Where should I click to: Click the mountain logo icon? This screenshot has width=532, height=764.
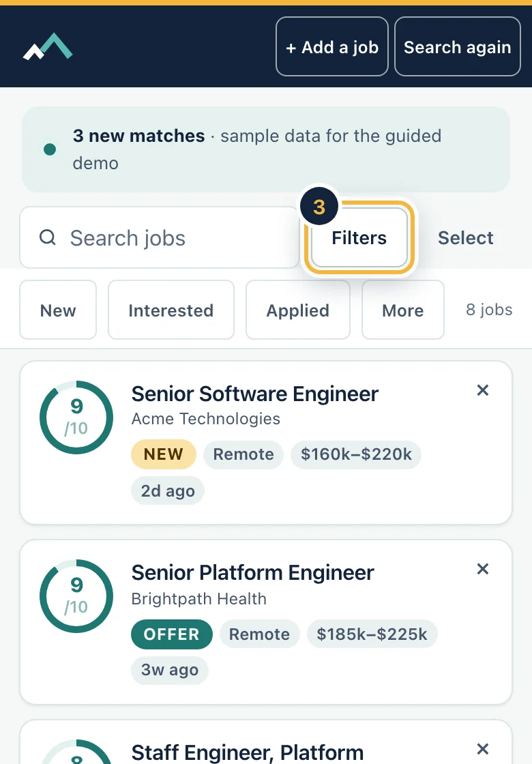48,47
